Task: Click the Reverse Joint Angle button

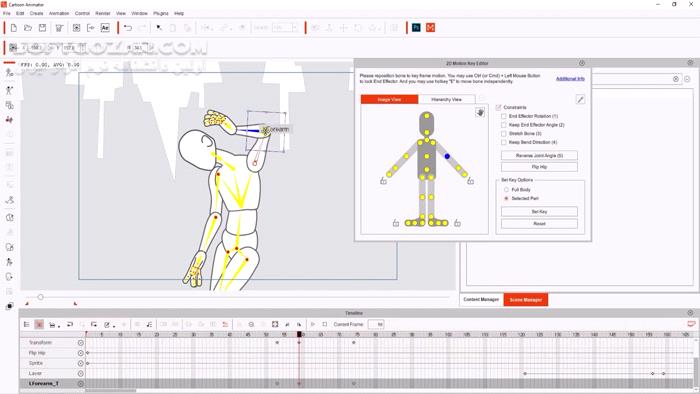Action: coord(539,155)
